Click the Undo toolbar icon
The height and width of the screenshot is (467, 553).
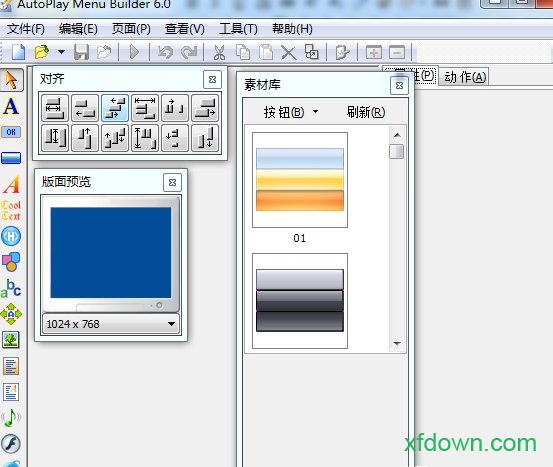pyautogui.click(x=165, y=52)
